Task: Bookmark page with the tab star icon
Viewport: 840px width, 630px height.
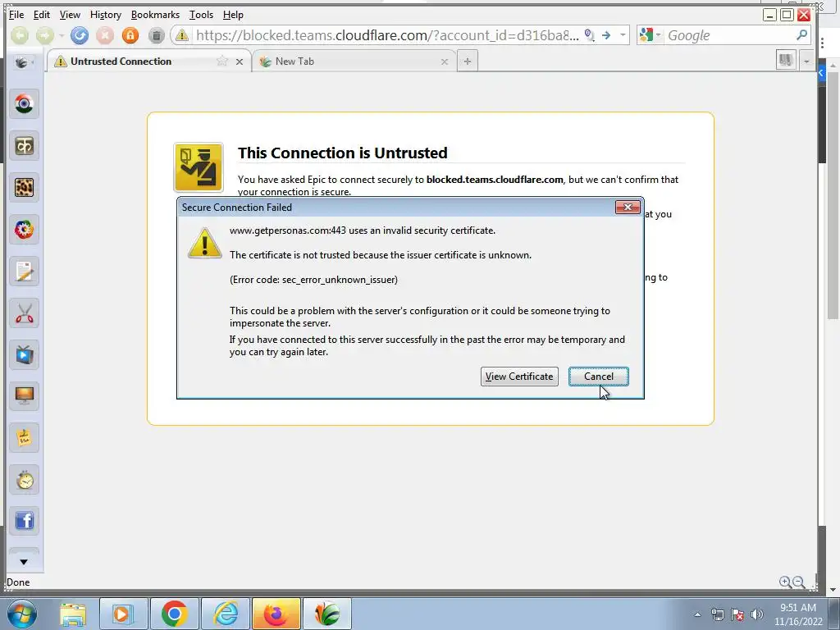Action: (x=221, y=61)
